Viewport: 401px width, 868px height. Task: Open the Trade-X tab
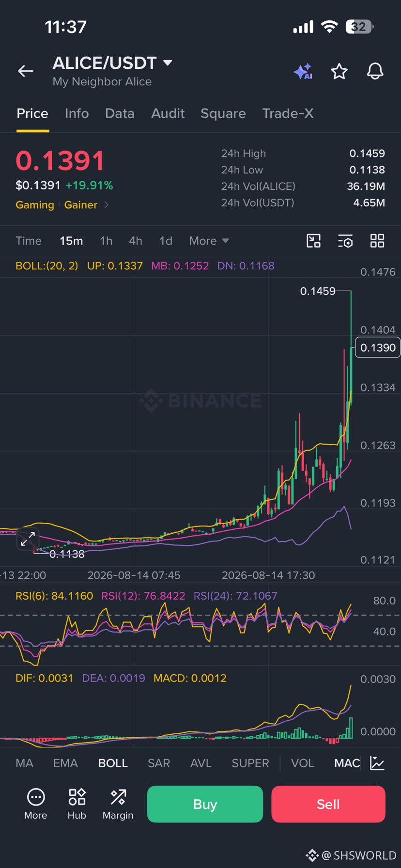(288, 113)
